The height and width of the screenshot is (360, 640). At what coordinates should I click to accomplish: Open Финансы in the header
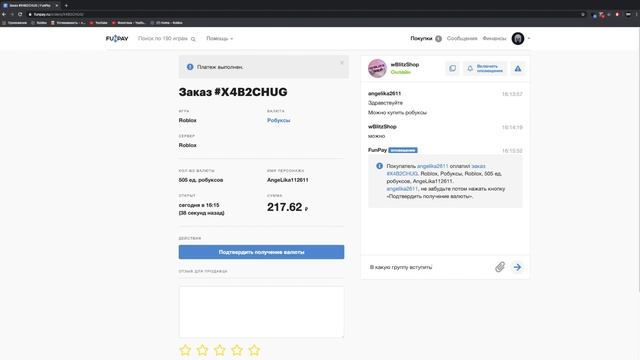[494, 38]
